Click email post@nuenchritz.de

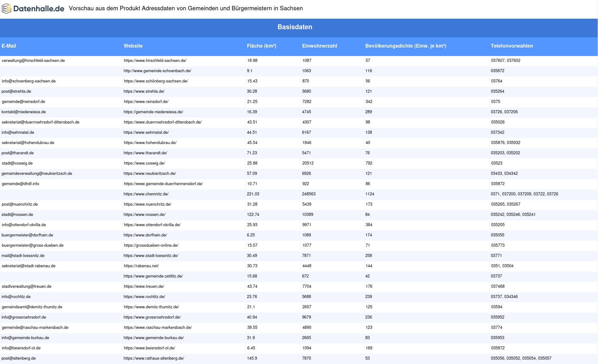point(20,204)
